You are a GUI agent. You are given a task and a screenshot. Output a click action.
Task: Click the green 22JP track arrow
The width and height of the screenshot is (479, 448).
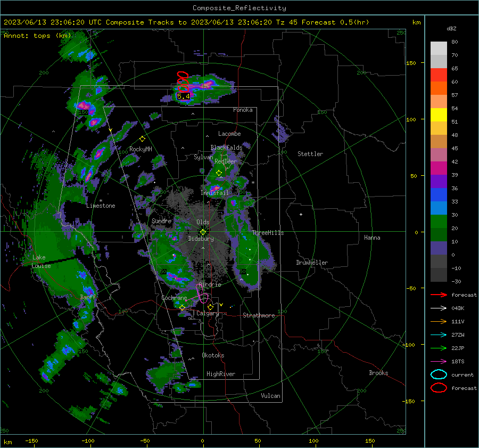(x=439, y=348)
